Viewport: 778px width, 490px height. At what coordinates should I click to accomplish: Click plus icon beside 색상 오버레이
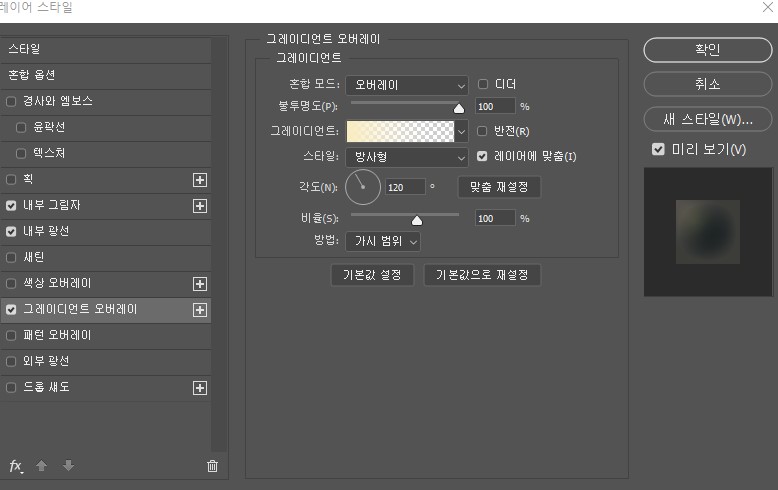(x=199, y=284)
